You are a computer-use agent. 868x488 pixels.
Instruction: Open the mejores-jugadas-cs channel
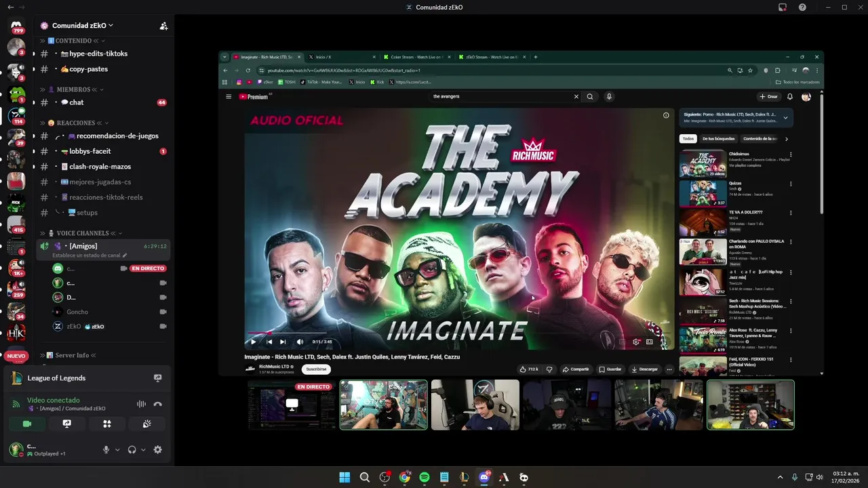coord(103,182)
